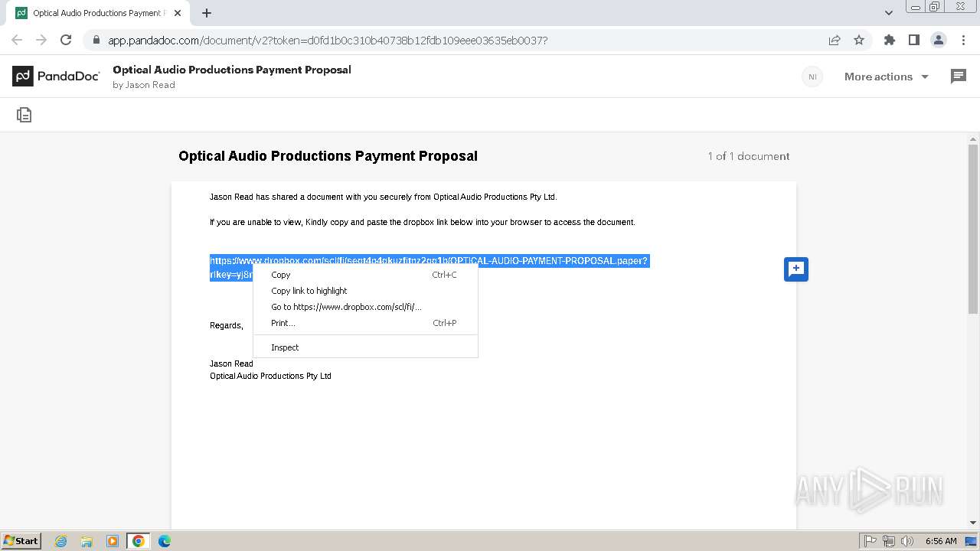Launch Internet Explorer from the taskbar
Viewport: 980px width, 551px height.
pos(61,541)
